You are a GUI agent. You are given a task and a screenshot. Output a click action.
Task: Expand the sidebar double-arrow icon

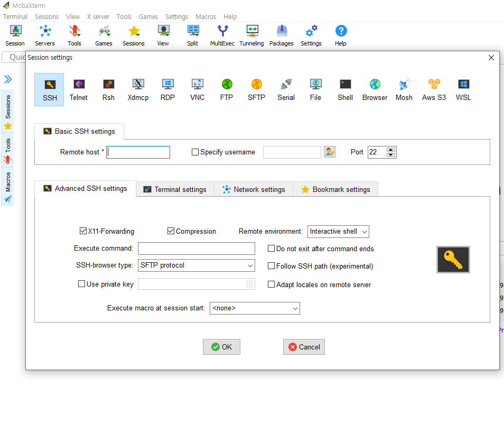pos(8,79)
